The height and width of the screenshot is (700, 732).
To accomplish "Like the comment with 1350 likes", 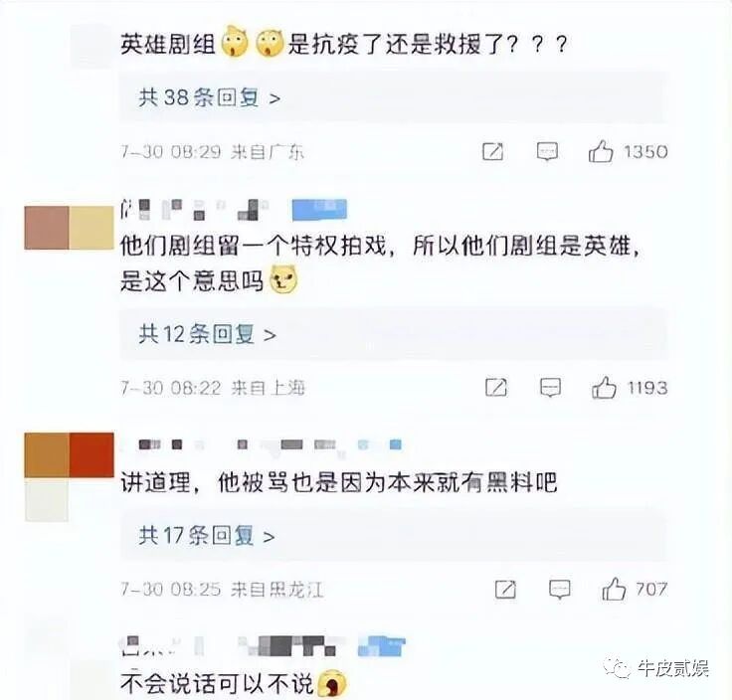I will 601,152.
